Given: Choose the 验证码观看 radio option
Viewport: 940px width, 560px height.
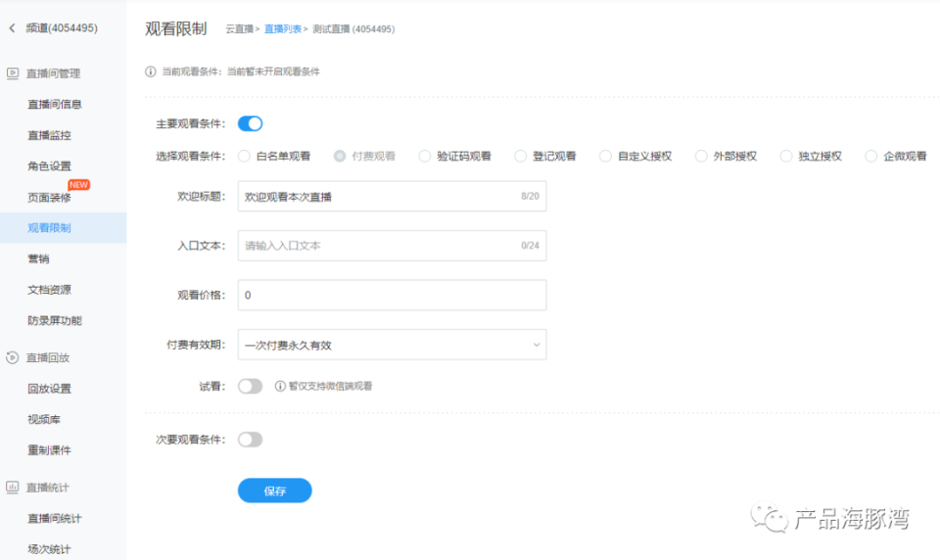Looking at the screenshot, I should (424, 156).
